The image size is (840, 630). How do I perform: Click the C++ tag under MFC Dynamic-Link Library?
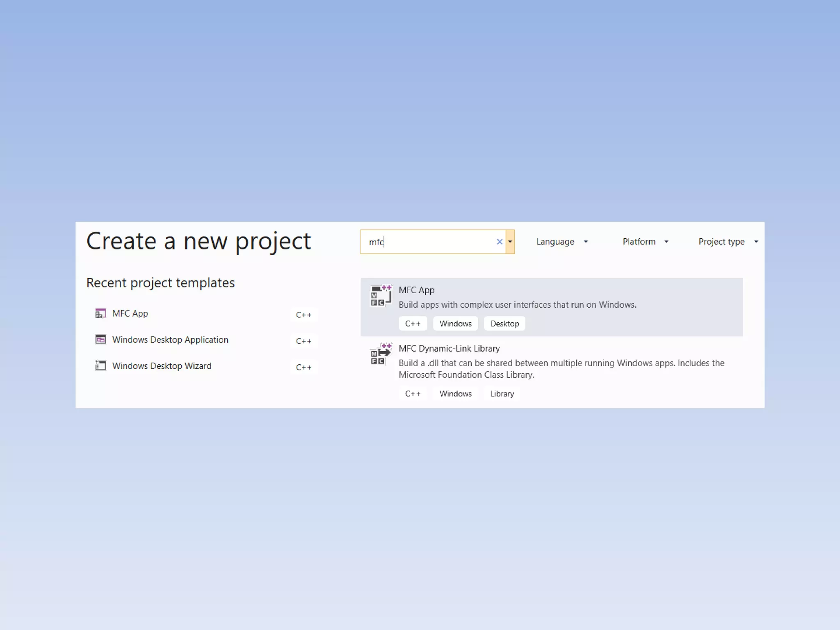coord(413,394)
